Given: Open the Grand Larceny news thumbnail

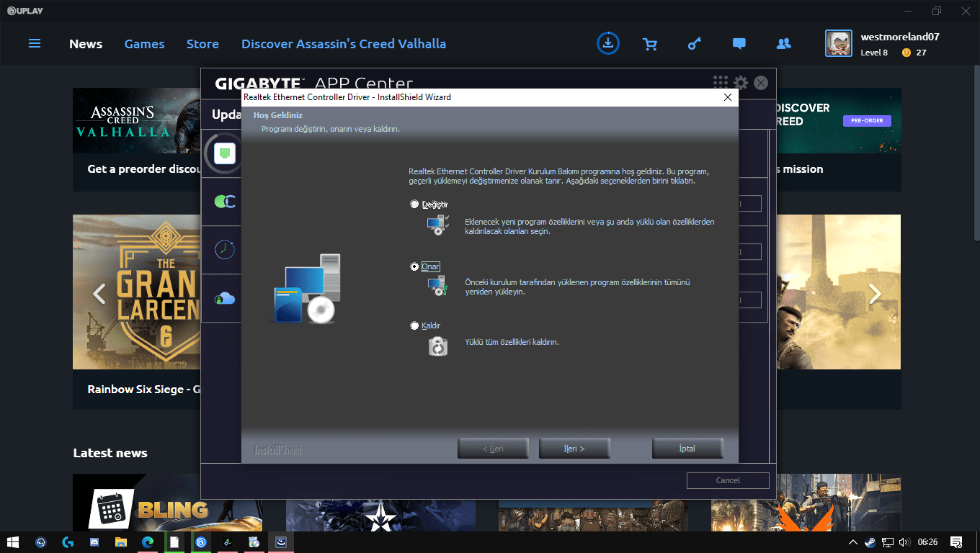Looking at the screenshot, I should (x=137, y=292).
